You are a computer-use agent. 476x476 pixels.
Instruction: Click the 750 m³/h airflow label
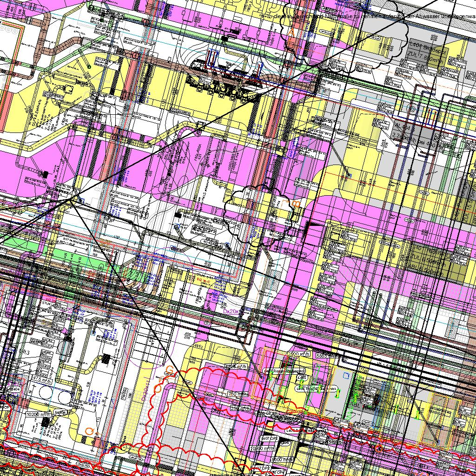[239, 394]
